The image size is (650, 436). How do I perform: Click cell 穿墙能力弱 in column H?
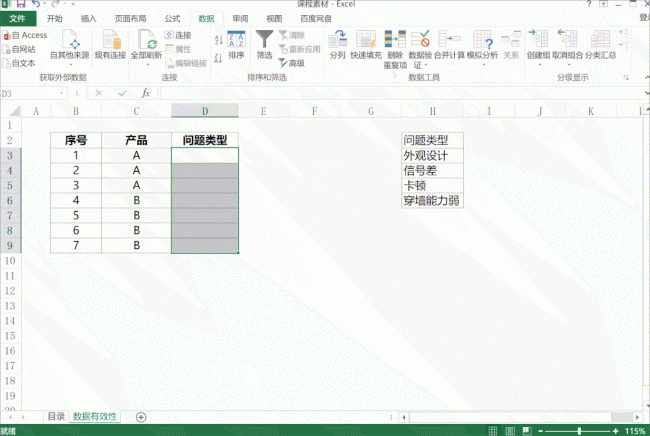pyautogui.click(x=432, y=201)
